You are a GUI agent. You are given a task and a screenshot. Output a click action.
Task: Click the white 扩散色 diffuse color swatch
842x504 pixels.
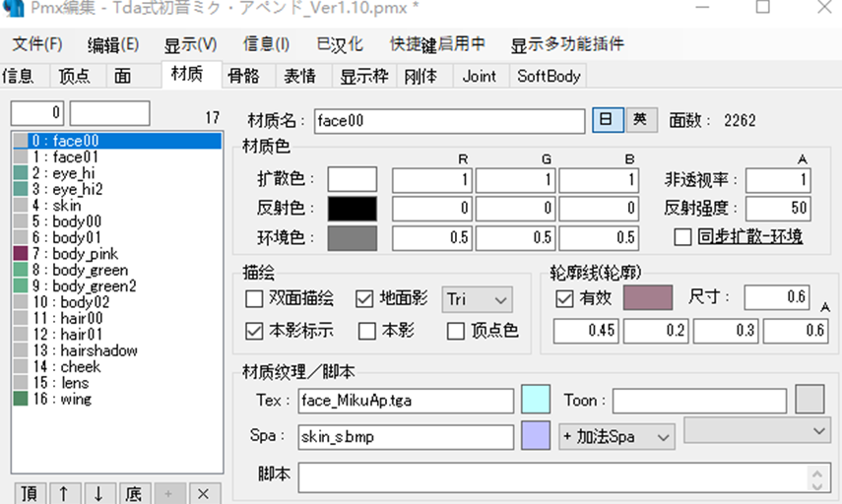point(353,180)
